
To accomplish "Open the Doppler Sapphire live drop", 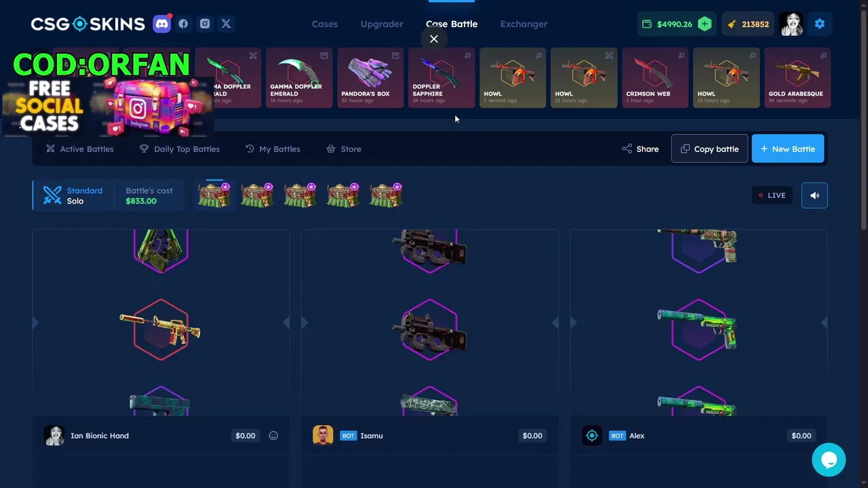I will 441,78.
